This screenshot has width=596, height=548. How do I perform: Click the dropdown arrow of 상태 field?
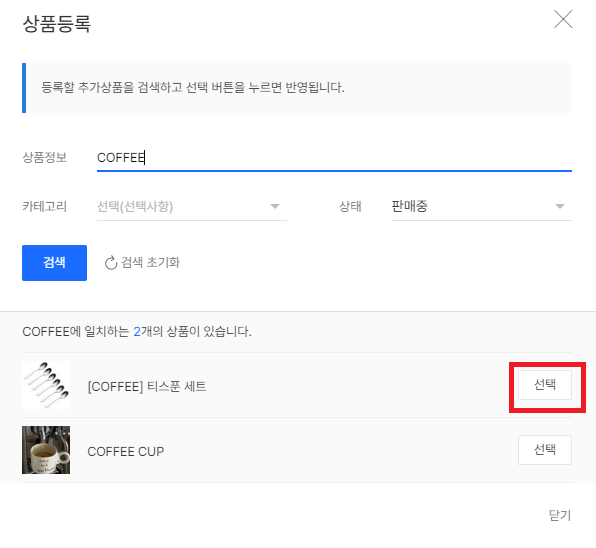[560, 206]
